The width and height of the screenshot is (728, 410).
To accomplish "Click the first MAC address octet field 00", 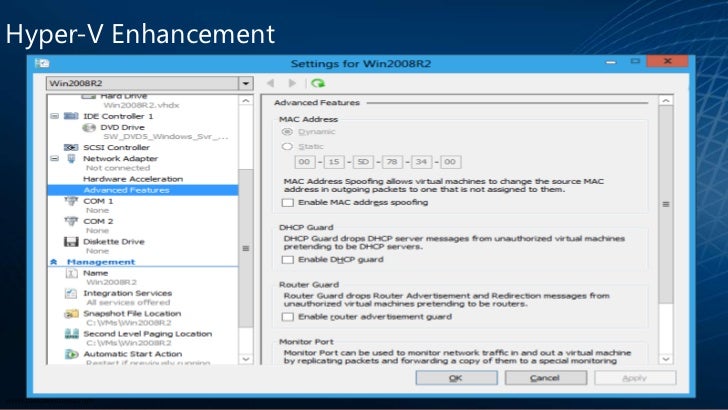I will click(x=305, y=162).
